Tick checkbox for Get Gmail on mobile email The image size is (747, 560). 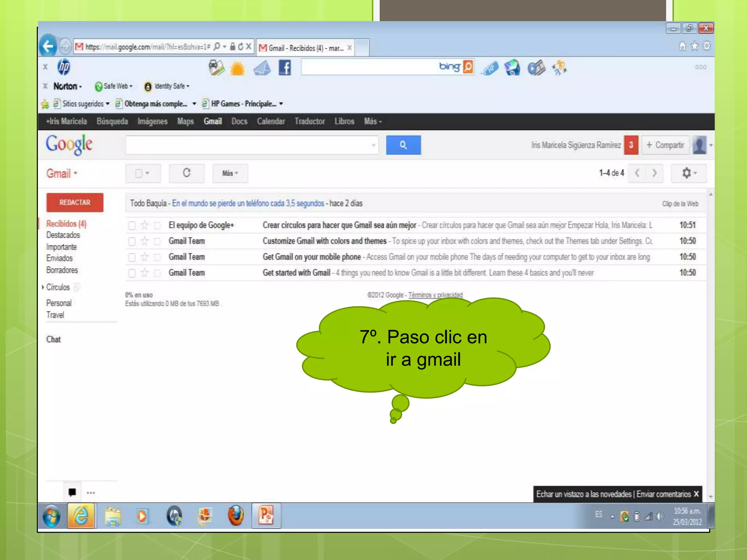[132, 257]
